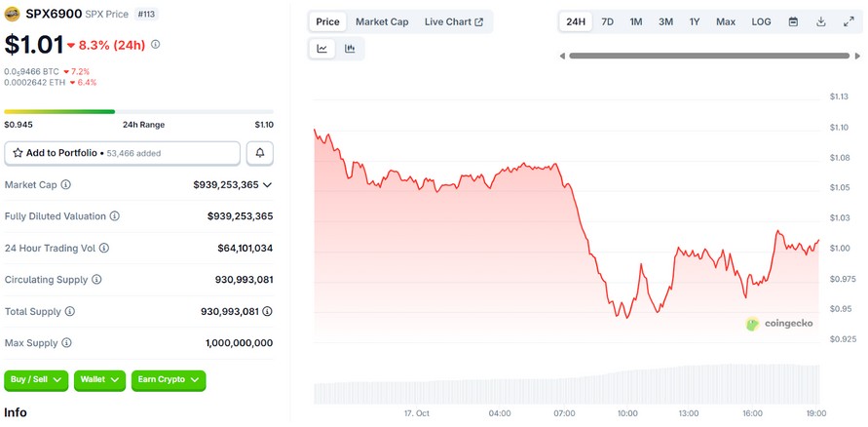Select the 7D time range

607,21
